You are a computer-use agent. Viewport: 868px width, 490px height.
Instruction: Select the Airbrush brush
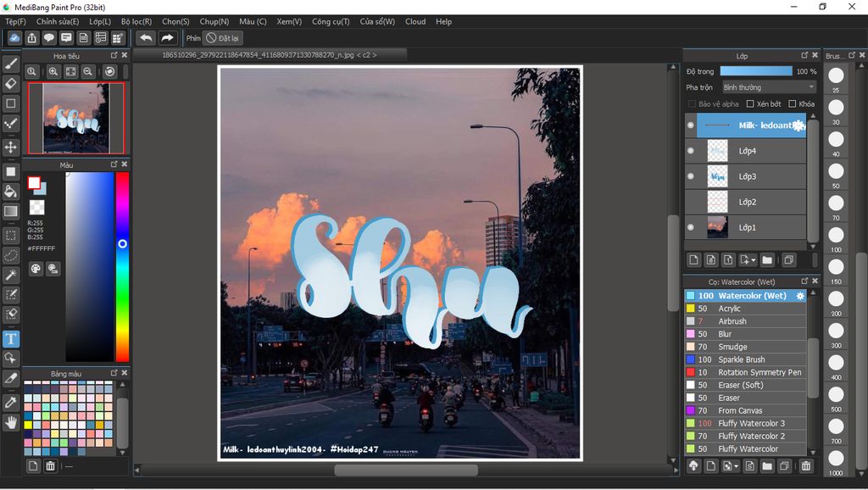[745, 321]
